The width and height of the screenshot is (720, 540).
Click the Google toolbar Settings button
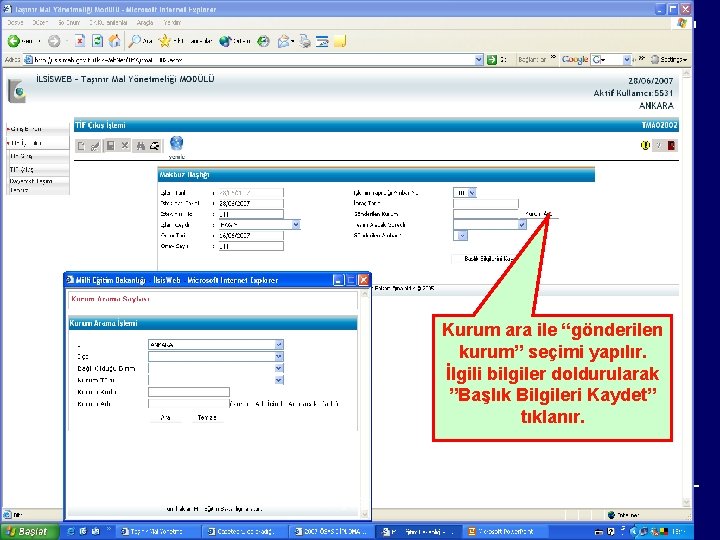coord(669,60)
